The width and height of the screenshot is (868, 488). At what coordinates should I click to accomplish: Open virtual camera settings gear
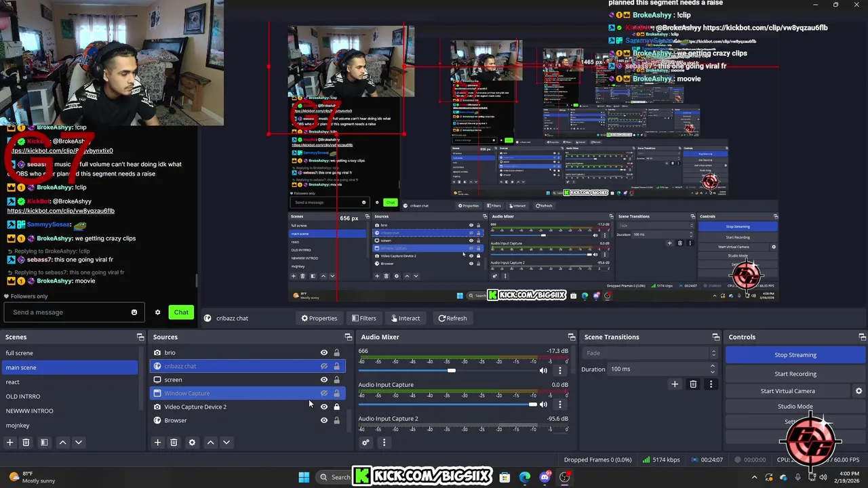(x=859, y=391)
